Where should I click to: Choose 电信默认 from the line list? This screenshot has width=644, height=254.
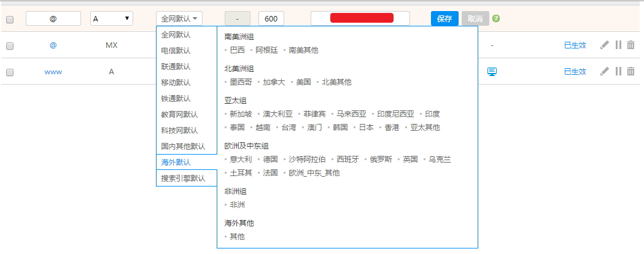176,51
